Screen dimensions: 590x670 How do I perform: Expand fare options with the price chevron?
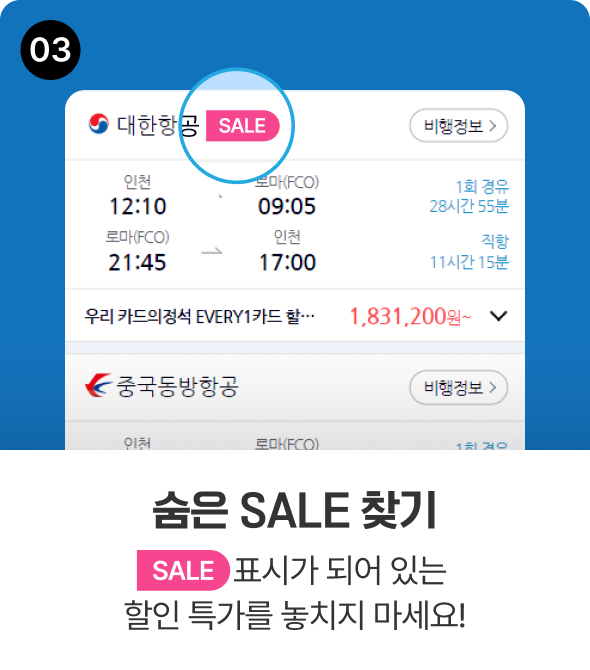click(x=498, y=316)
